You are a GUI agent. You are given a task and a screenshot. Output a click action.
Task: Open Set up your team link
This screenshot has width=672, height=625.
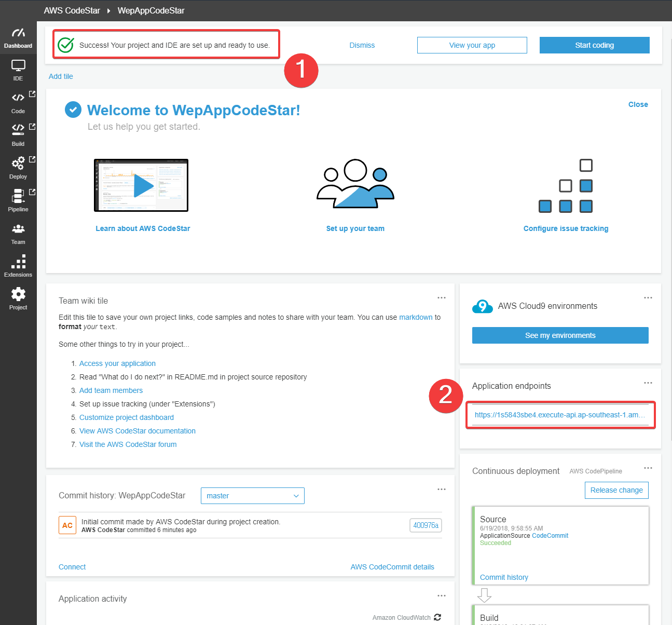pyautogui.click(x=355, y=228)
